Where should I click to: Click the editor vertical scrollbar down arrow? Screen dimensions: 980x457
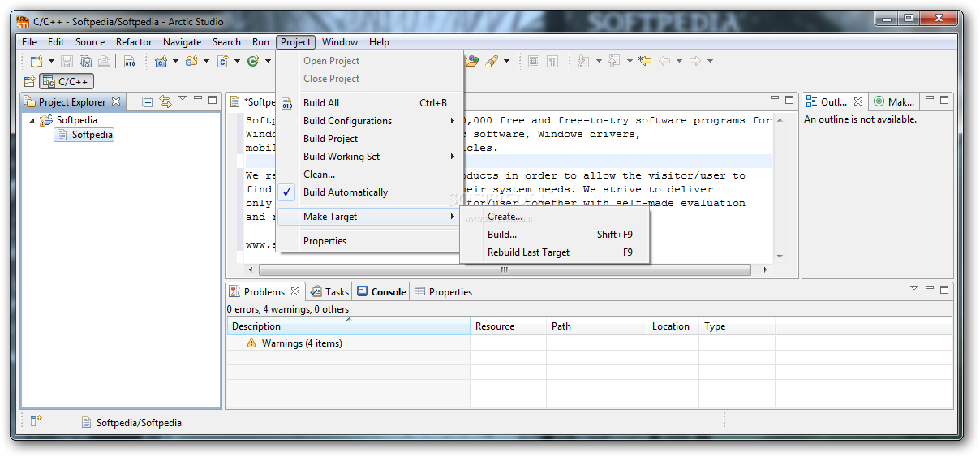coord(780,257)
